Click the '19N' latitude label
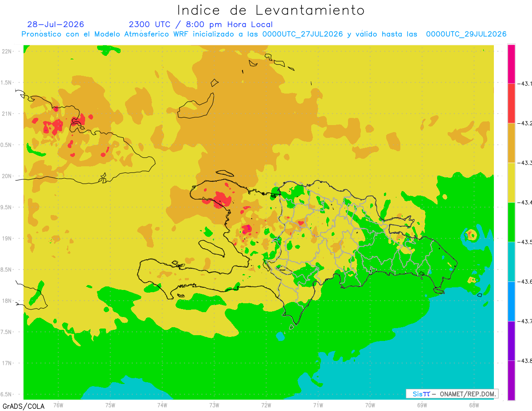 click(8, 238)
